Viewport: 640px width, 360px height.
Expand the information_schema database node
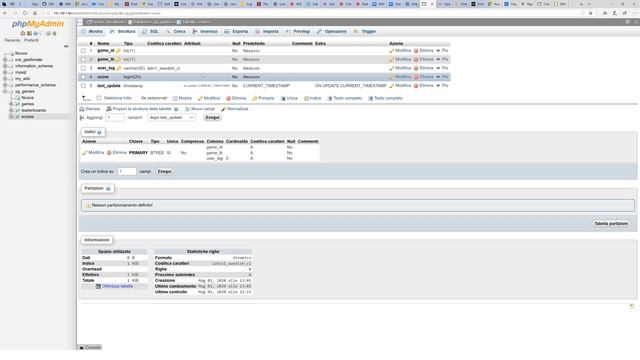point(5,66)
